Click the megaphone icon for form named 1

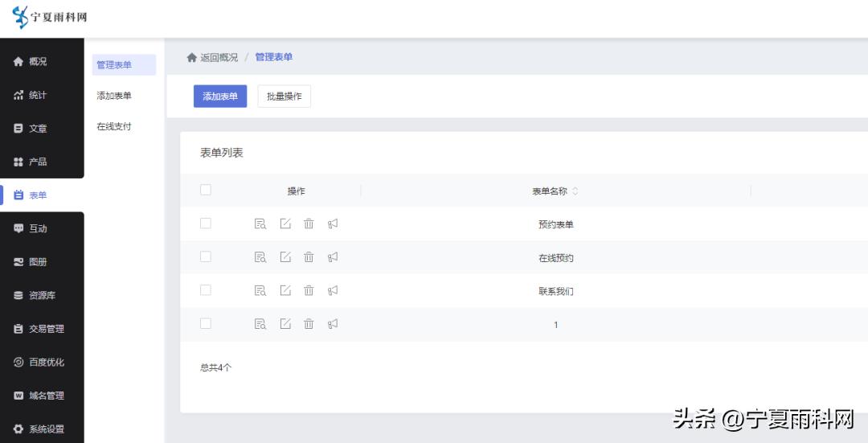pos(333,324)
